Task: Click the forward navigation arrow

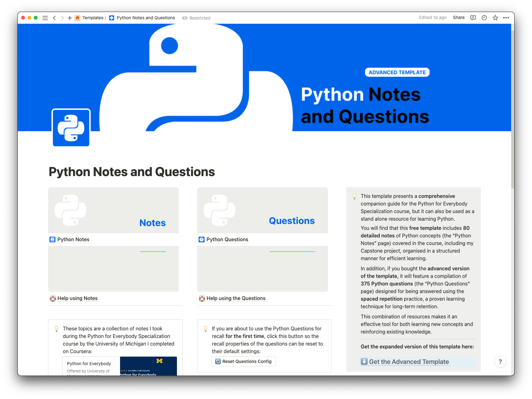Action: click(x=62, y=18)
